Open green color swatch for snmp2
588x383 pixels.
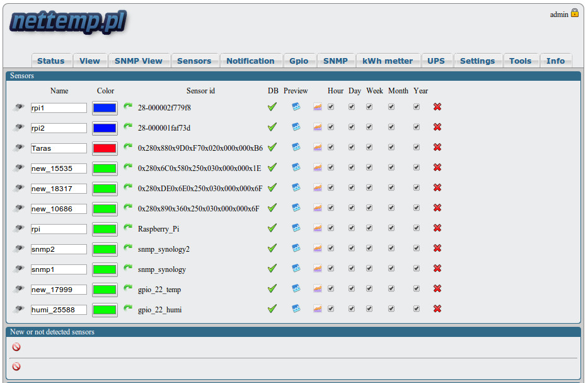point(105,249)
